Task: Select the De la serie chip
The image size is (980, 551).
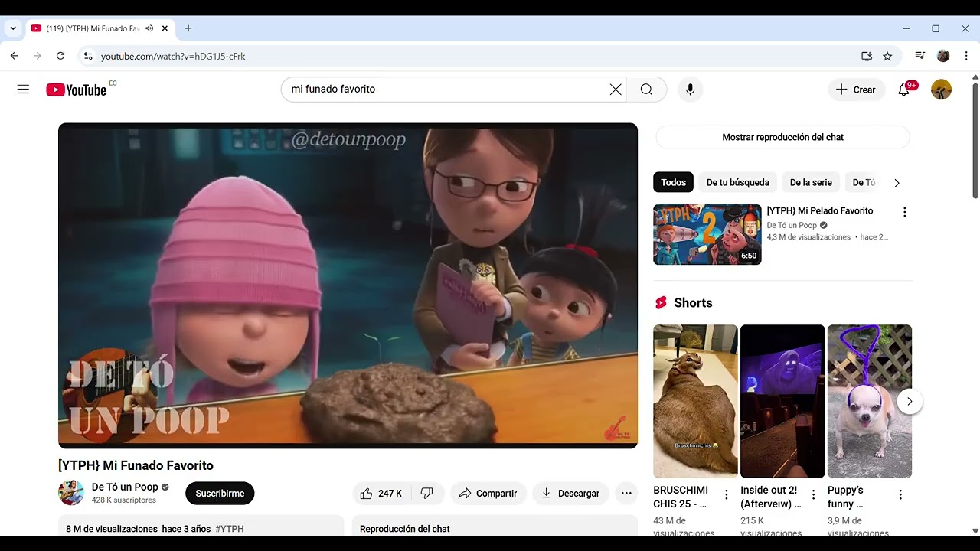Action: [811, 182]
